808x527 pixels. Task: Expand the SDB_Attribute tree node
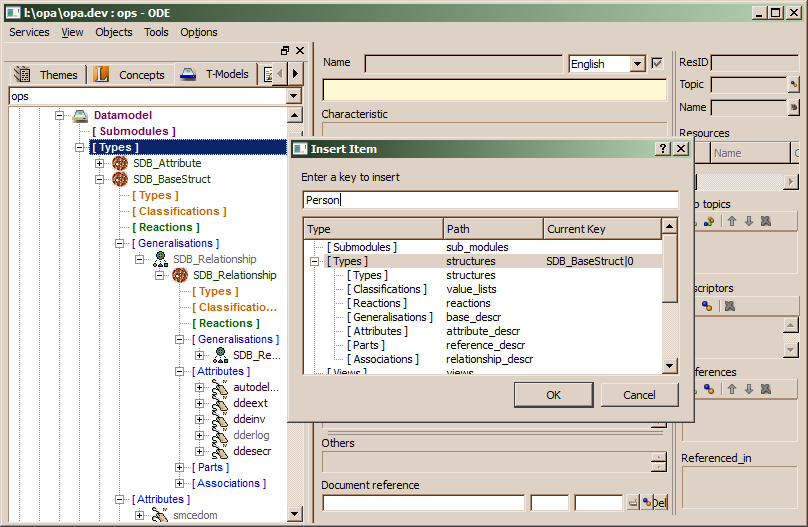click(100, 164)
